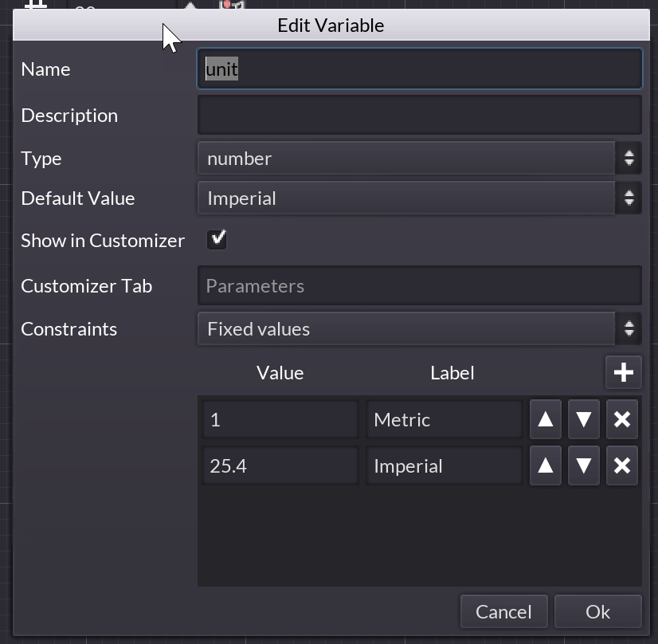Click the stepper arrows on the Type dropdown
The width and height of the screenshot is (658, 644).
(629, 159)
